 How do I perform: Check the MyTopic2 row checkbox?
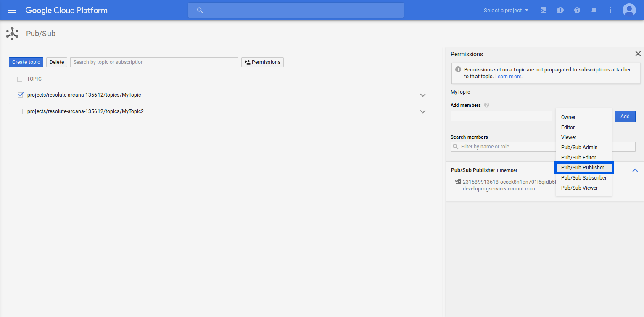20,111
